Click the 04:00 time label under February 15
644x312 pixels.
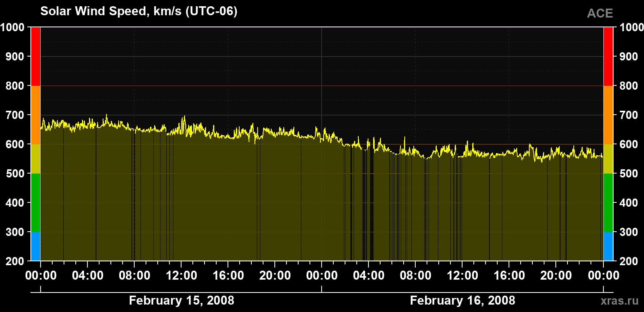(87, 275)
